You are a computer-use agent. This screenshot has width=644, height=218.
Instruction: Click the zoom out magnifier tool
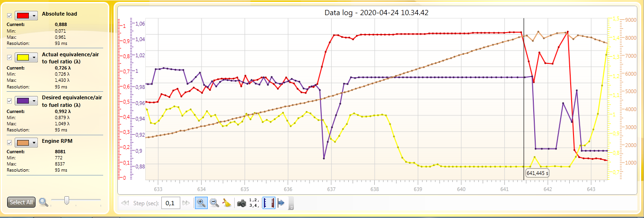pyautogui.click(x=214, y=203)
